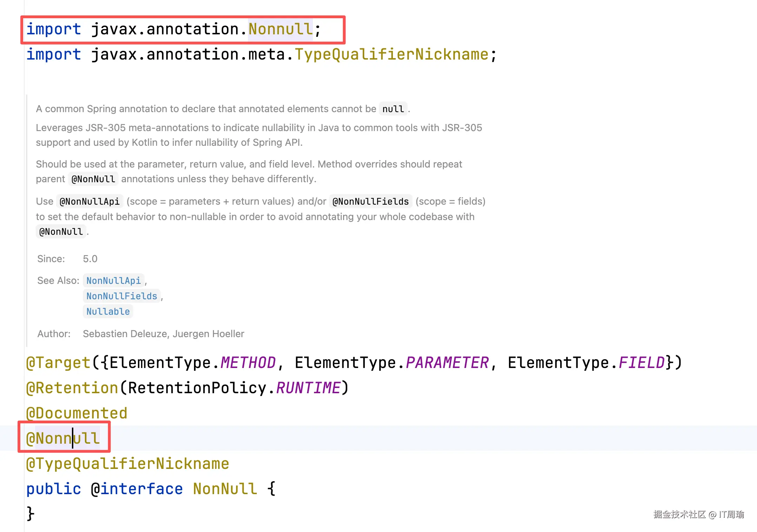Viewport: 757px width, 532px height.
Task: Select the PARAMETER constant in @Target
Action: (x=447, y=363)
